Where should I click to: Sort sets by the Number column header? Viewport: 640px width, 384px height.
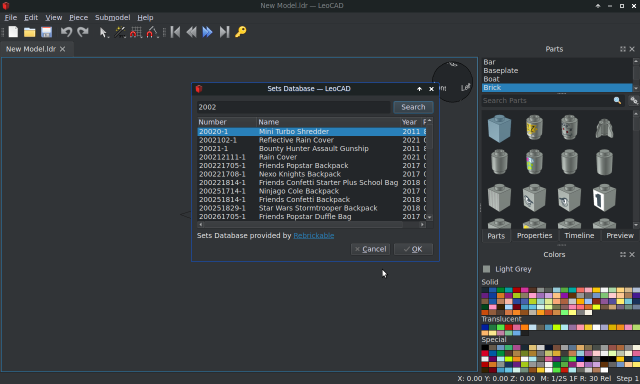coord(227,122)
